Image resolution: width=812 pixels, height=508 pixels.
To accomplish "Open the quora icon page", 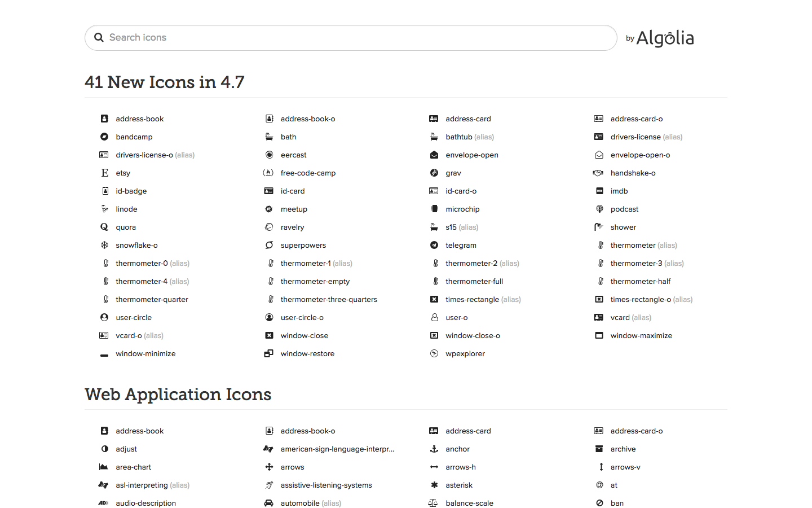I will tap(125, 227).
